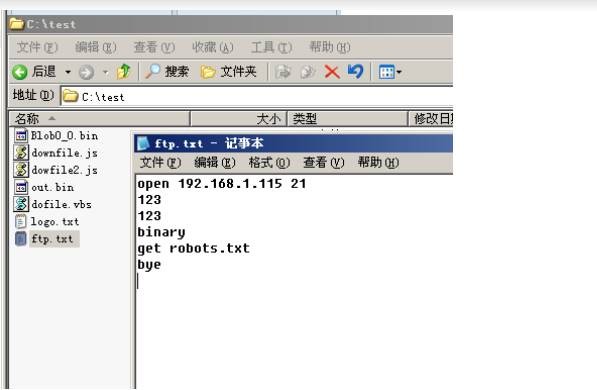Viewport: 597px width, 390px height.
Task: Sort by the 类型 column header
Action: tap(347, 119)
